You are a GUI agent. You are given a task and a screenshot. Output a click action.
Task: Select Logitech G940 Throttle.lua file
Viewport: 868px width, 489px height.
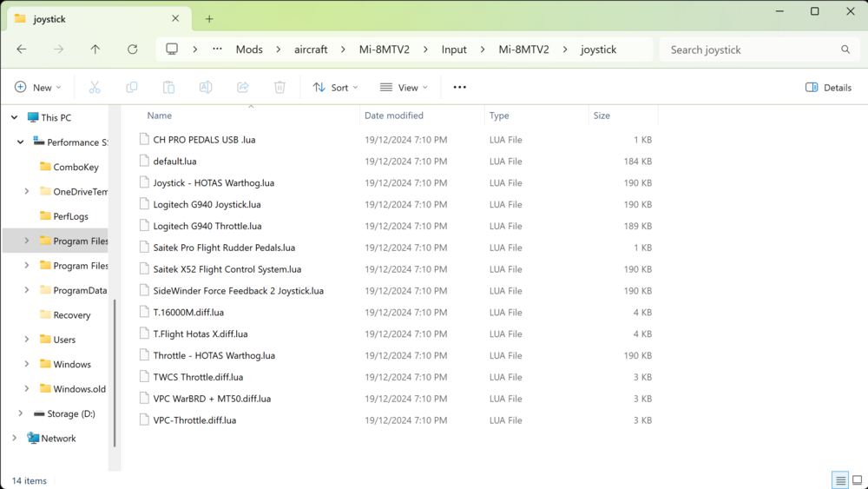[207, 226]
